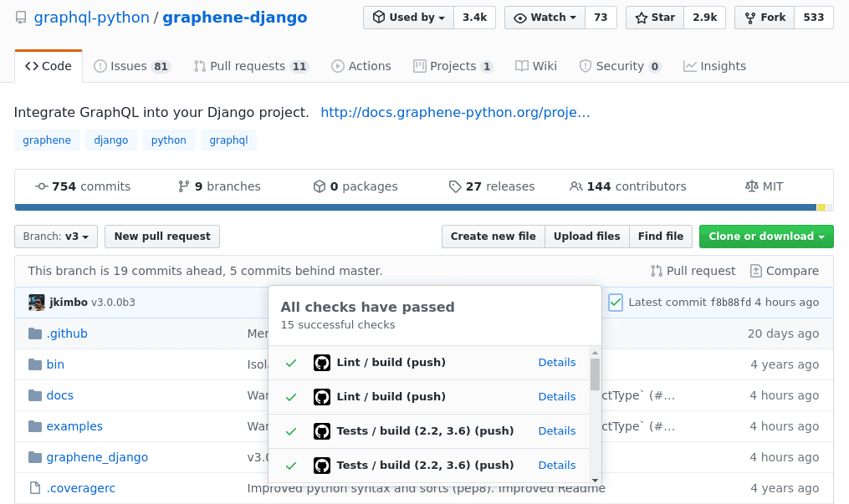Image resolution: width=849 pixels, height=504 pixels.
Task: Expand the Used by dropdown
Action: [408, 18]
